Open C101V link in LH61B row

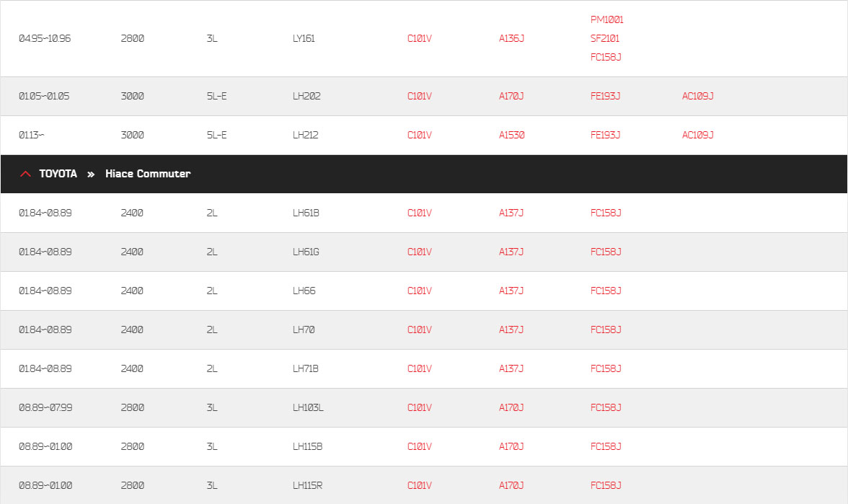point(419,213)
